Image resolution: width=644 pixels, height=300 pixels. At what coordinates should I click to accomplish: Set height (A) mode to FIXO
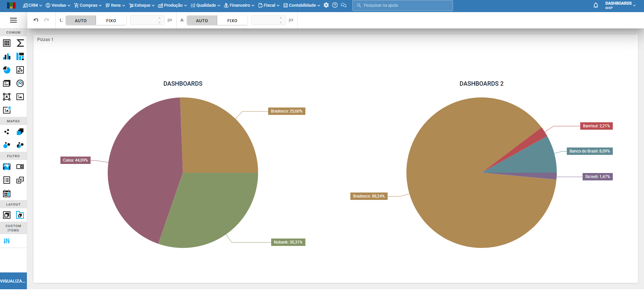[x=232, y=20]
